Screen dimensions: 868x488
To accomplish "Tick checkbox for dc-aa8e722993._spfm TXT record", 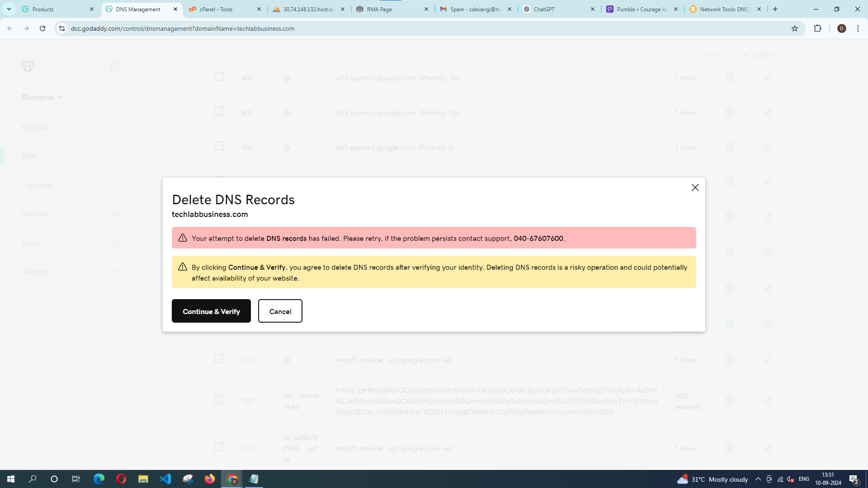I will coord(219,447).
